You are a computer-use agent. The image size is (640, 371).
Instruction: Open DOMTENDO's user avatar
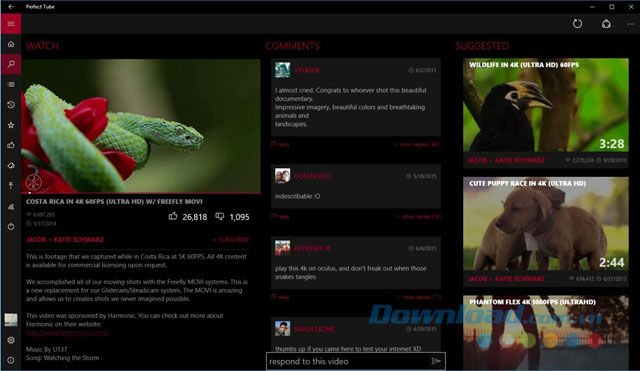pos(282,176)
